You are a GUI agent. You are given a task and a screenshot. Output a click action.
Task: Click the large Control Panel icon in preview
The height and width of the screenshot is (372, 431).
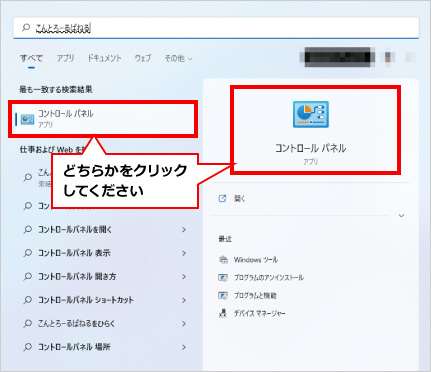(311, 114)
